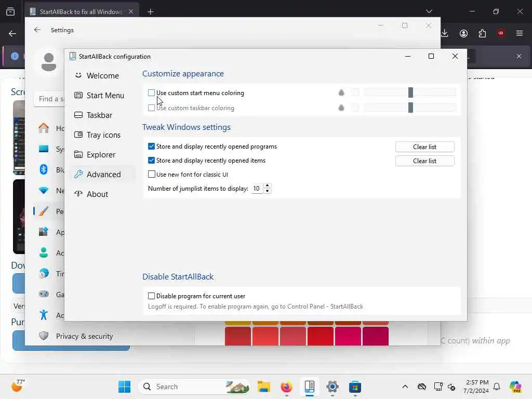This screenshot has height=399, width=532.
Task: Switch to Tray icons section
Action: [102, 135]
